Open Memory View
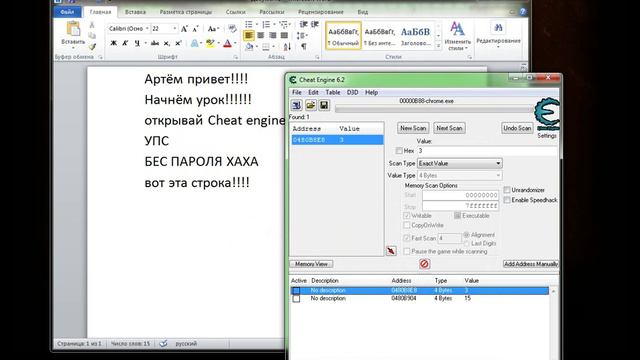The height and width of the screenshot is (360, 640). pyautogui.click(x=311, y=264)
